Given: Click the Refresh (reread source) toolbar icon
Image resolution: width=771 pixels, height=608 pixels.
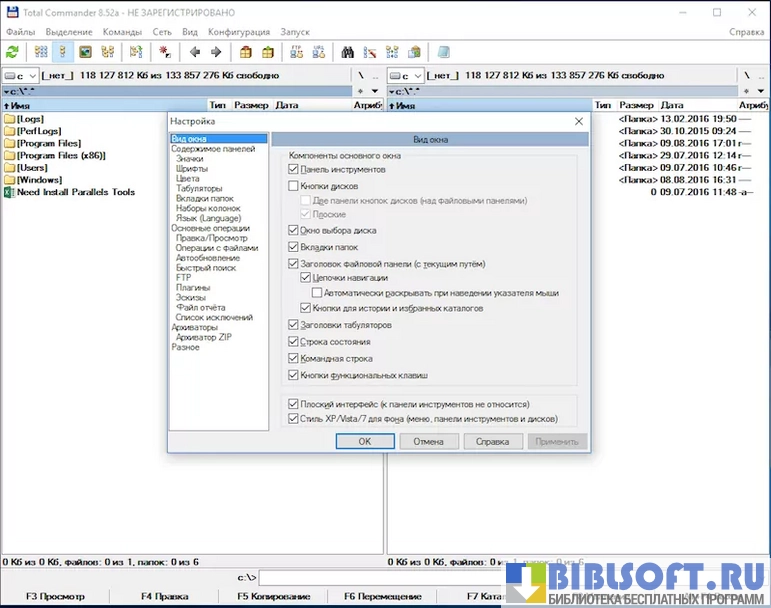Looking at the screenshot, I should 12,52.
